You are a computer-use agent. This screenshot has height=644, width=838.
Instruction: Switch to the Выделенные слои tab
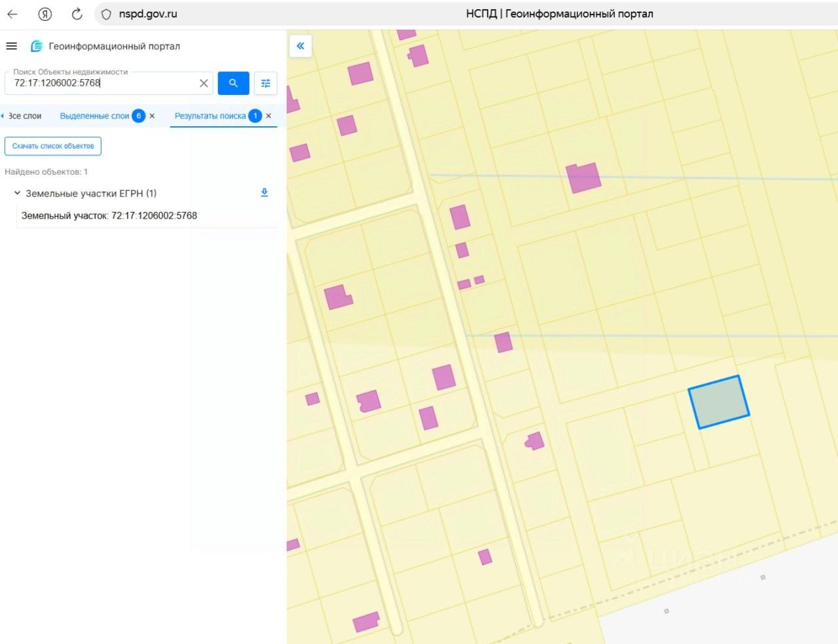tap(94, 116)
